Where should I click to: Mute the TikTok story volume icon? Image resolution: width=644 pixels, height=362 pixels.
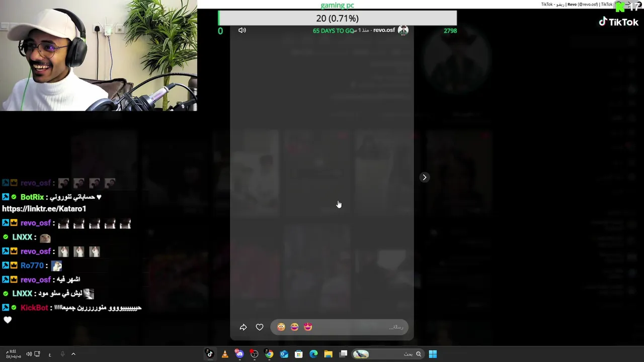(x=242, y=30)
